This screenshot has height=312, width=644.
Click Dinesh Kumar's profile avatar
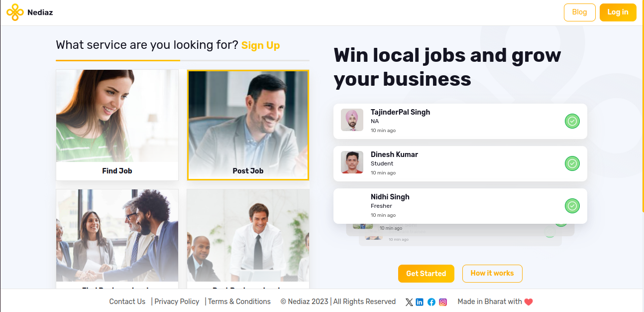point(352,162)
